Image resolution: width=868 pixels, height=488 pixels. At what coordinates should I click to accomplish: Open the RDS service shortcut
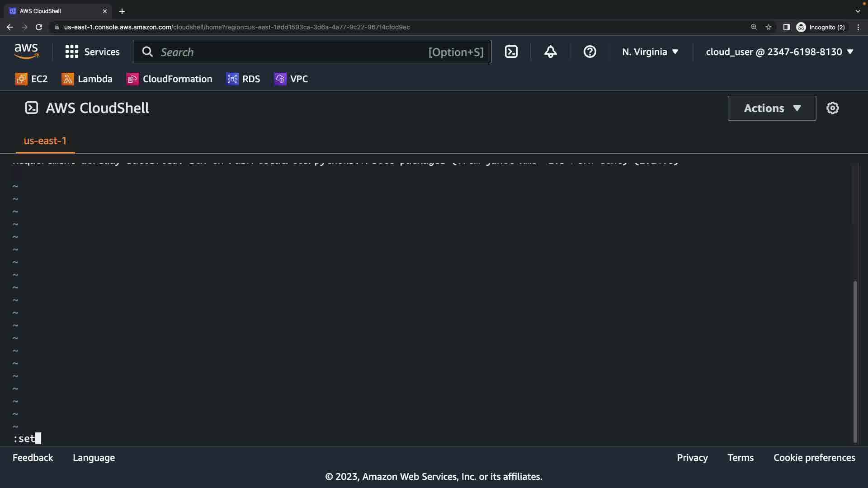(243, 79)
